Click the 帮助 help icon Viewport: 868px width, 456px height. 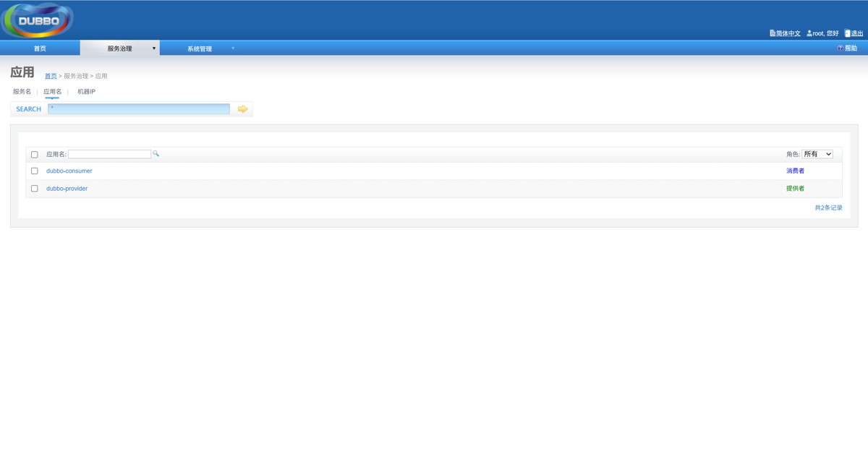coord(840,48)
